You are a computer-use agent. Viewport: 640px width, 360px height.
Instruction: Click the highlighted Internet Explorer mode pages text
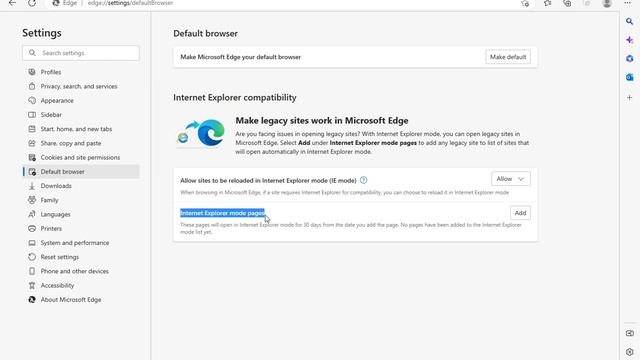point(222,213)
